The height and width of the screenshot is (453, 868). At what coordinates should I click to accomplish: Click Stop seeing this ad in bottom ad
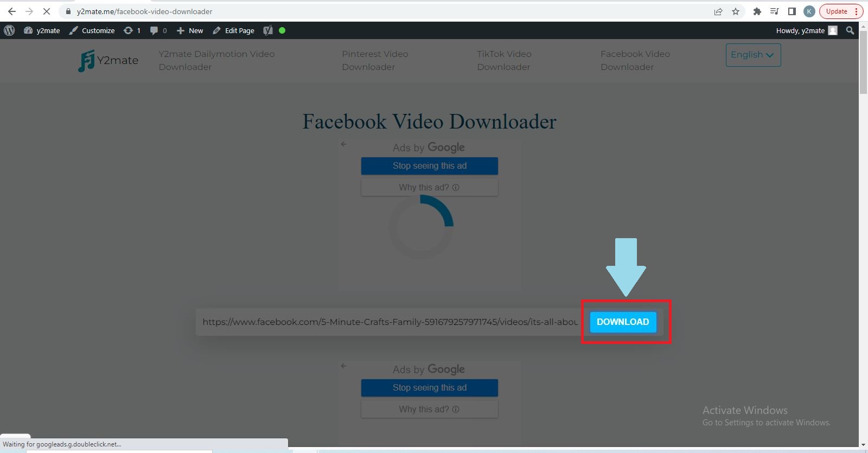coord(430,388)
